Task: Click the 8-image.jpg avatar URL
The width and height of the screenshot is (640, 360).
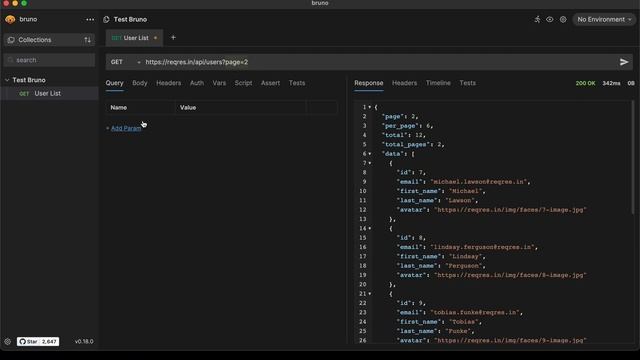Action: (510, 275)
